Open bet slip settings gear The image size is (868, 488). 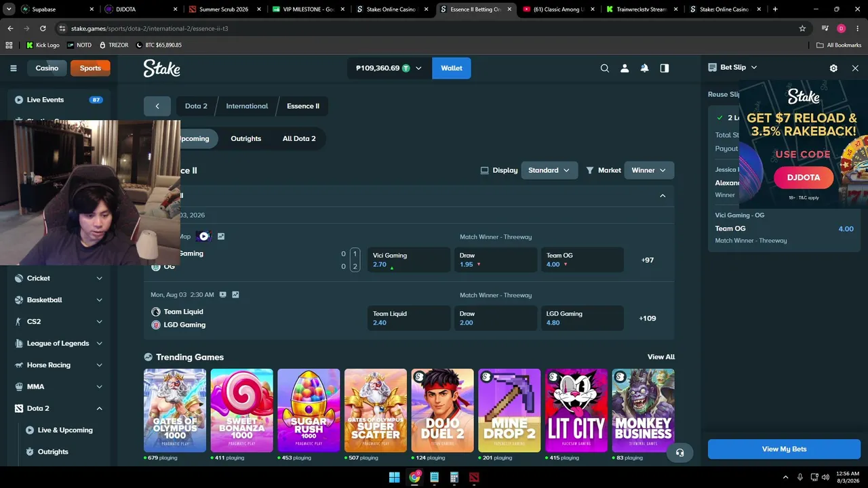(x=833, y=68)
